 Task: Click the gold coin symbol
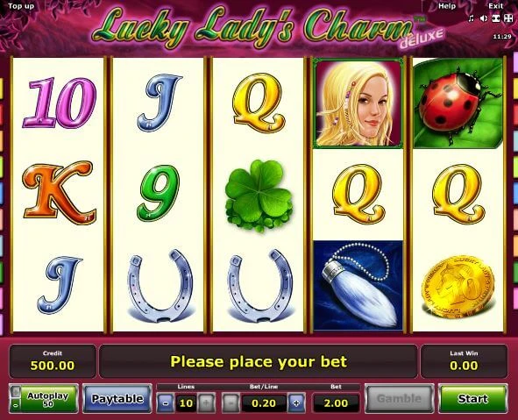coord(458,286)
